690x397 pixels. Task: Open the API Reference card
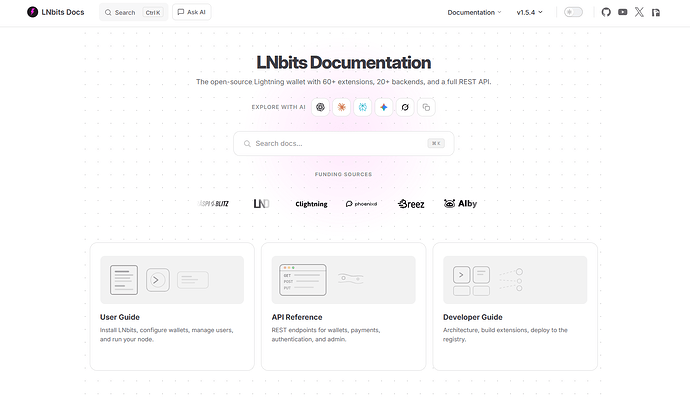(x=343, y=306)
